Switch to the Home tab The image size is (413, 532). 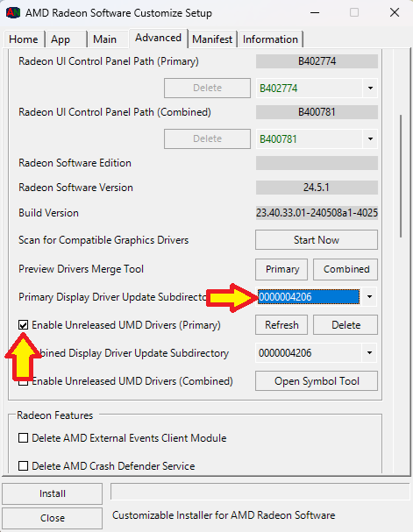(x=24, y=39)
